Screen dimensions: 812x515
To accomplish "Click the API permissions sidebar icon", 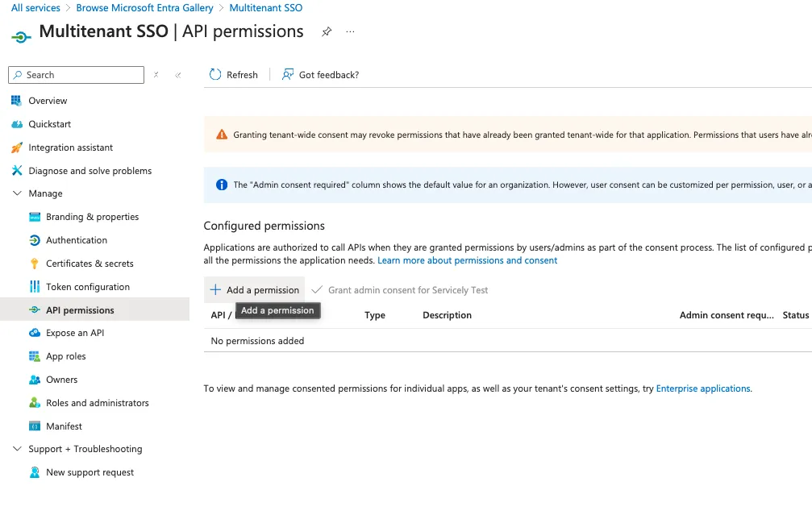I will 35,310.
